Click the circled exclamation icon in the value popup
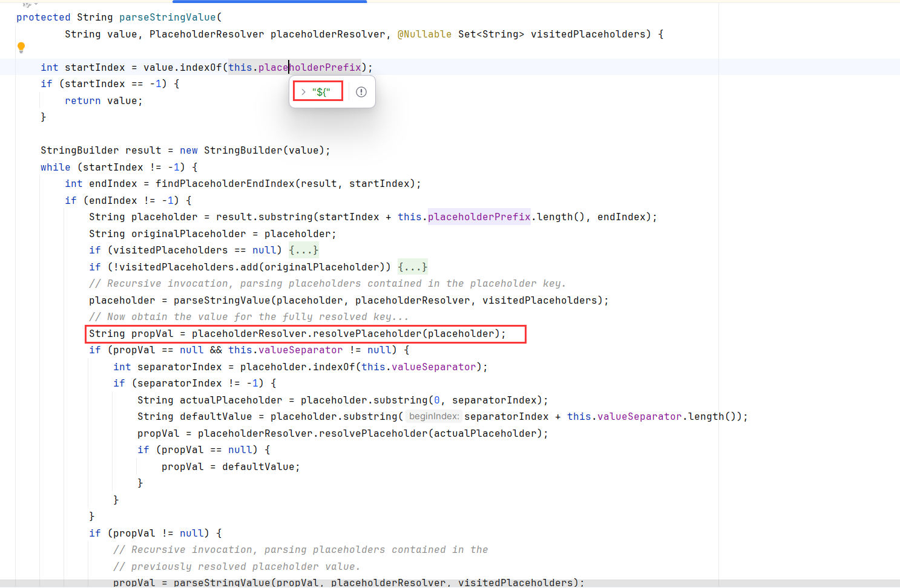Screen dimensions: 900x588 361,92
